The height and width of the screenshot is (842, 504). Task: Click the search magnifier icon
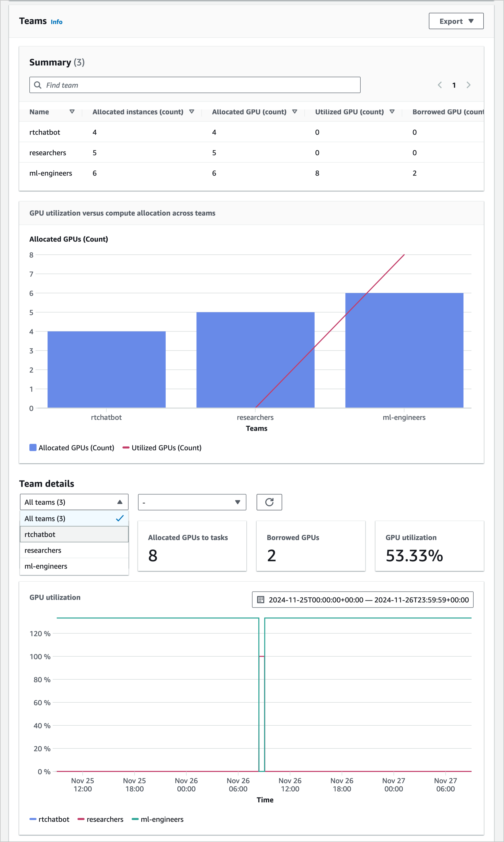(38, 85)
